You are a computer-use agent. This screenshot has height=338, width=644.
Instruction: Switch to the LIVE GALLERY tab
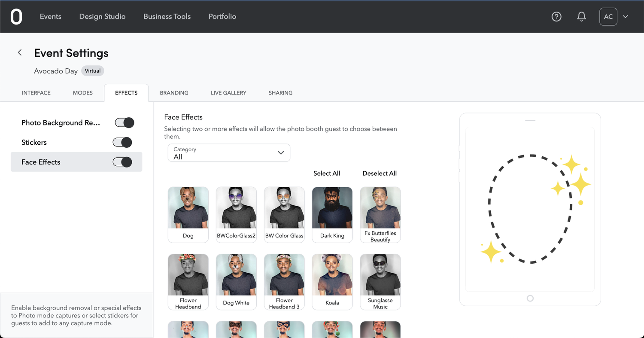(x=228, y=93)
